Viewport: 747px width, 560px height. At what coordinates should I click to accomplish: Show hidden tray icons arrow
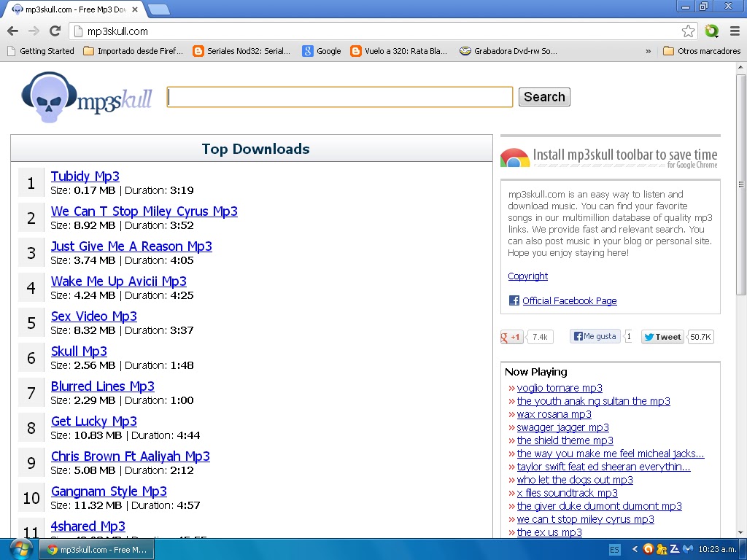point(635,549)
